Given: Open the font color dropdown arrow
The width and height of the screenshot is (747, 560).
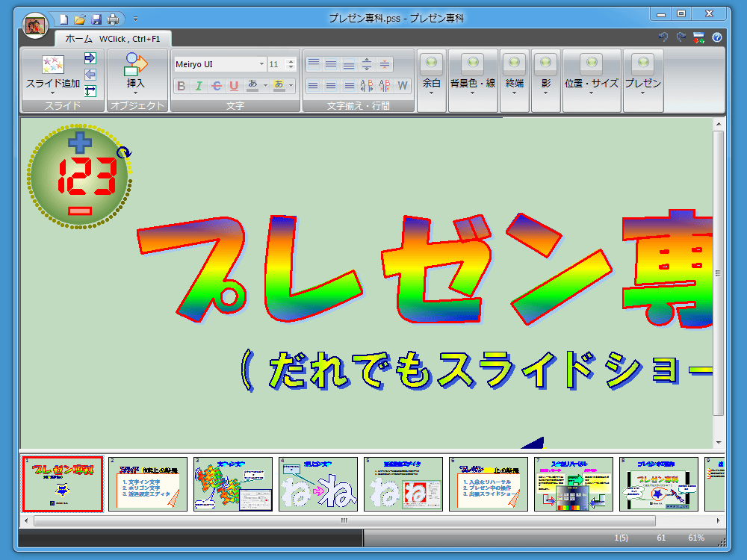Looking at the screenshot, I should click(265, 86).
